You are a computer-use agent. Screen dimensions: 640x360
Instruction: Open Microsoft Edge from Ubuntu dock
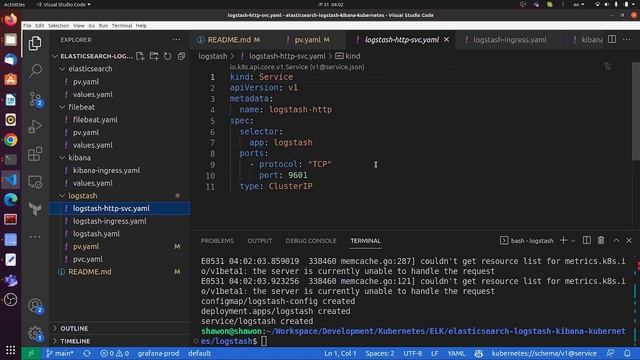click(11, 200)
